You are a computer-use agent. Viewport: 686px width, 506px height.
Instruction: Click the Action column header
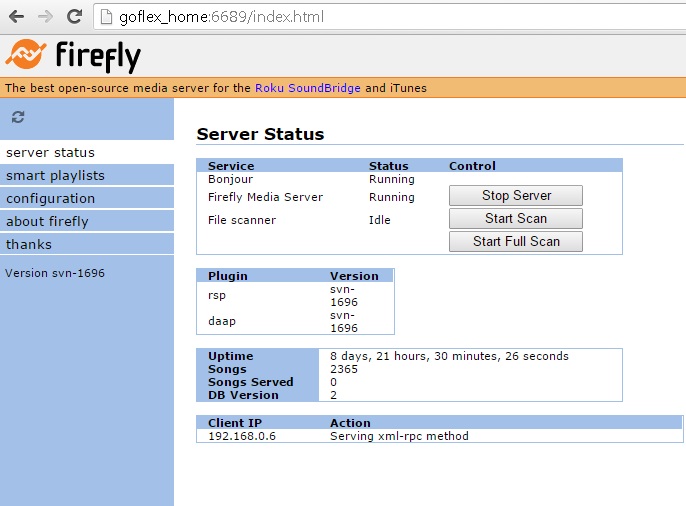[350, 423]
